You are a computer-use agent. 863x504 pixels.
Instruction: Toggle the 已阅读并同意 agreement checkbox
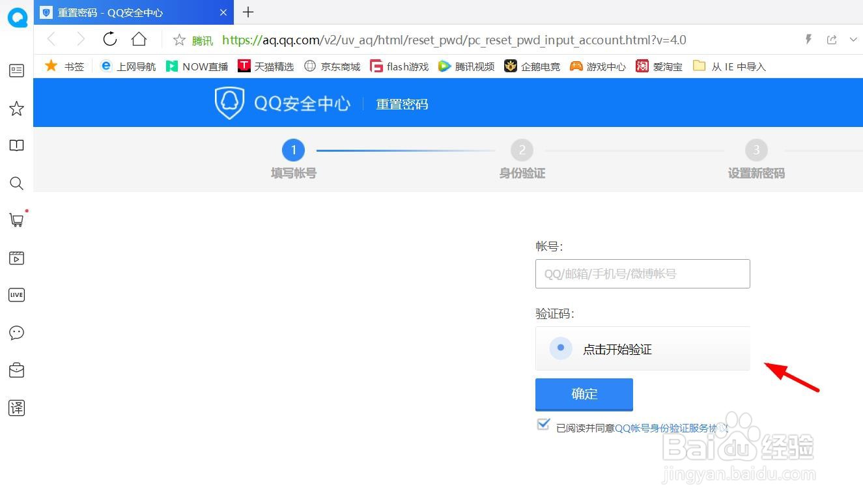coord(543,425)
